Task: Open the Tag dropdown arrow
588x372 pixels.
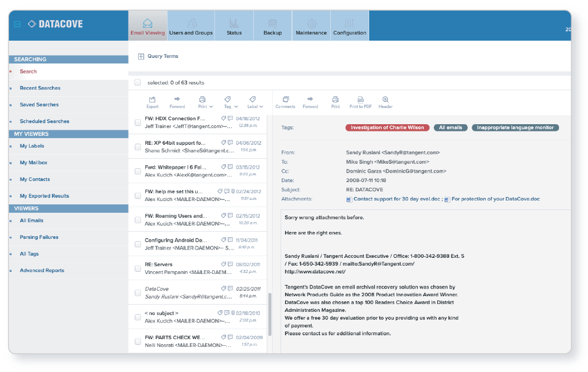Action: pos(236,107)
